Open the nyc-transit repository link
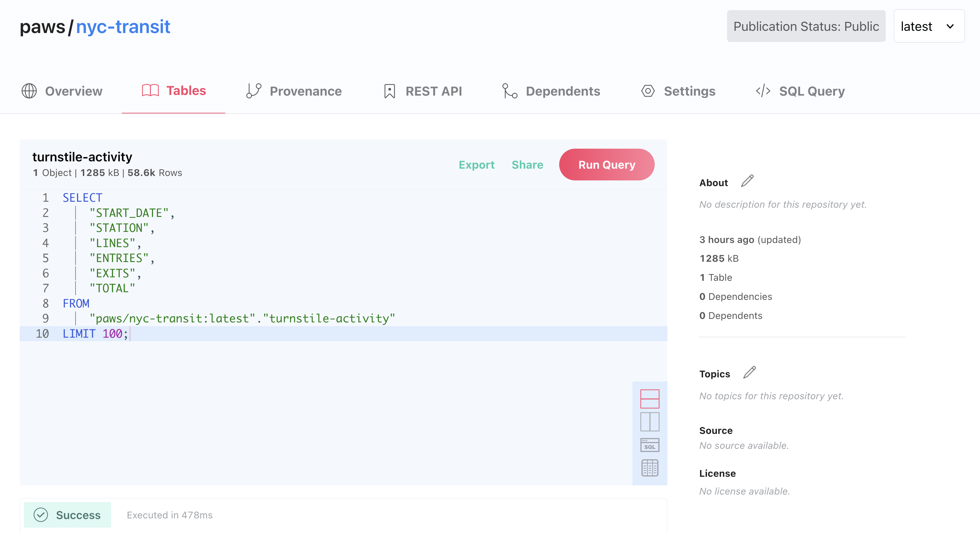The width and height of the screenshot is (980, 533). click(123, 27)
